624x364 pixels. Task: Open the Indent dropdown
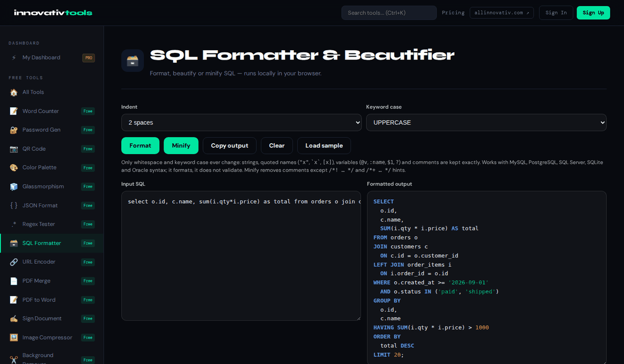click(x=242, y=122)
